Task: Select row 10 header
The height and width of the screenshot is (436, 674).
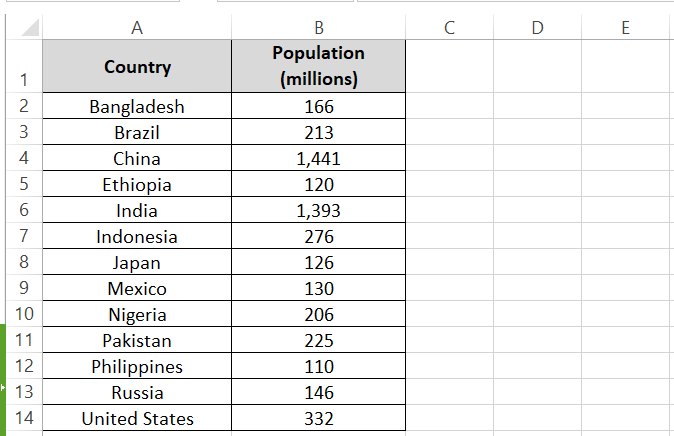Action: pos(25,315)
